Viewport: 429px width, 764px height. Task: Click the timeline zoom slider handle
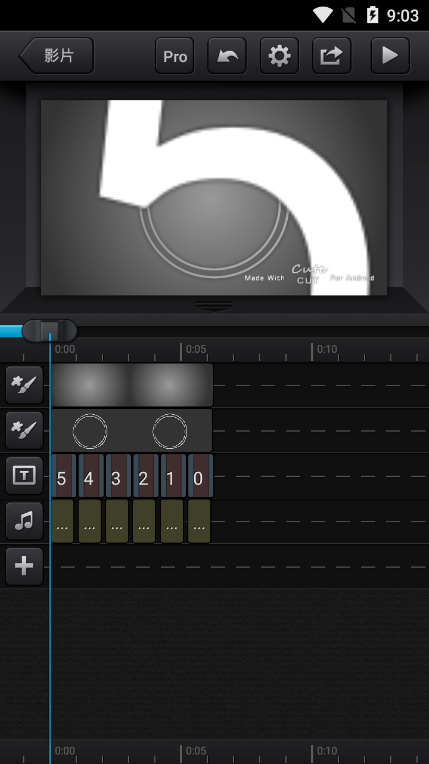click(x=49, y=331)
